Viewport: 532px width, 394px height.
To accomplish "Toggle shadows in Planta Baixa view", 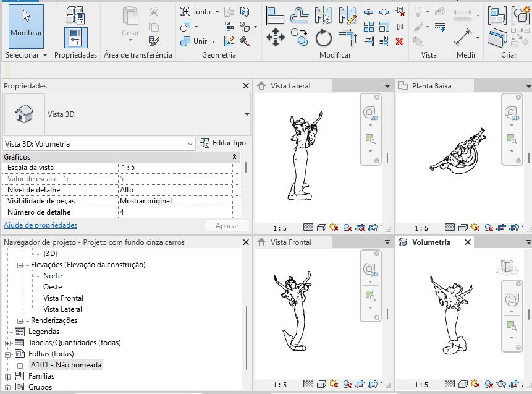I will click(489, 228).
